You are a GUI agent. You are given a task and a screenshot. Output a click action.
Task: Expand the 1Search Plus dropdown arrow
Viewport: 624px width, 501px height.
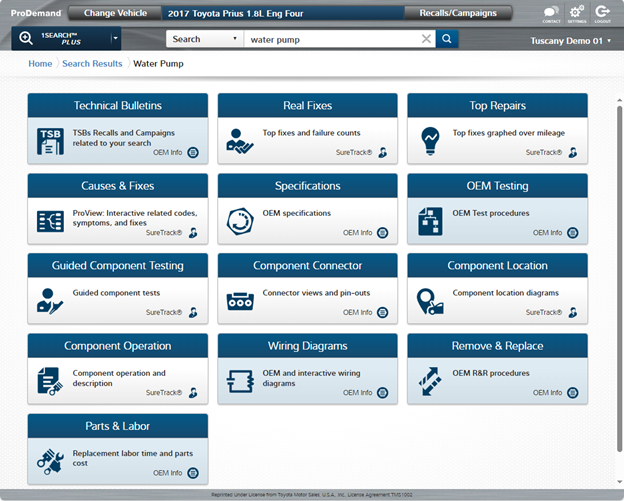[x=115, y=39]
